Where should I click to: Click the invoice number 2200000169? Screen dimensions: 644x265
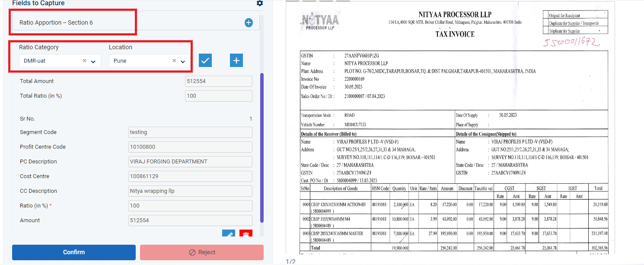point(354,80)
